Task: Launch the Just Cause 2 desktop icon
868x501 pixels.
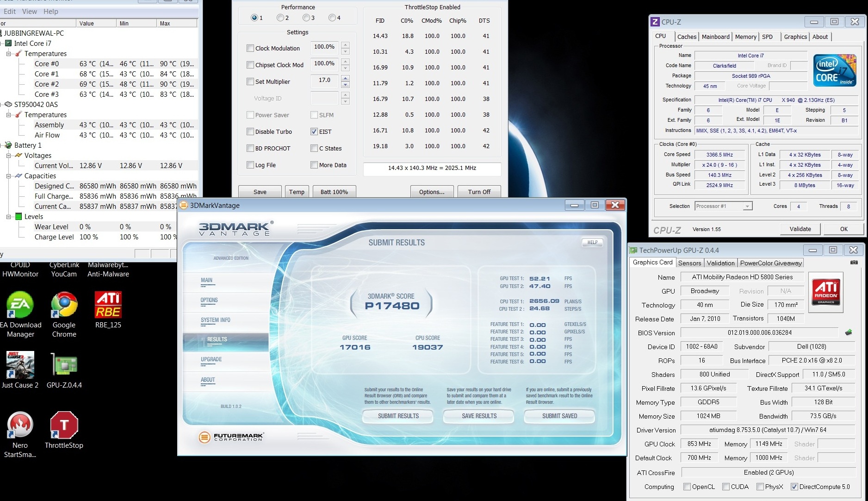Action: [20, 370]
